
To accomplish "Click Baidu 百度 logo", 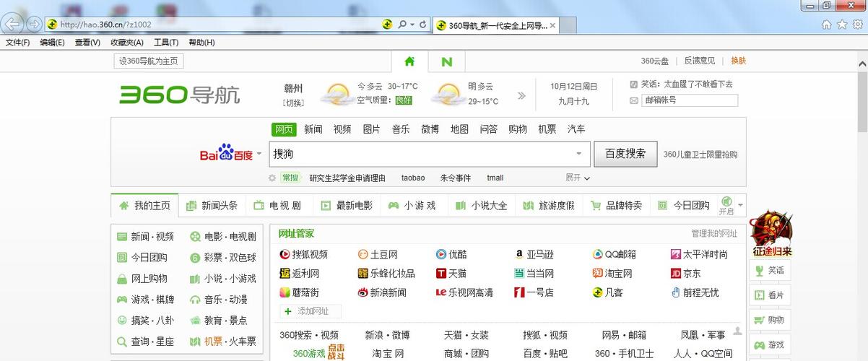I will coord(226,153).
